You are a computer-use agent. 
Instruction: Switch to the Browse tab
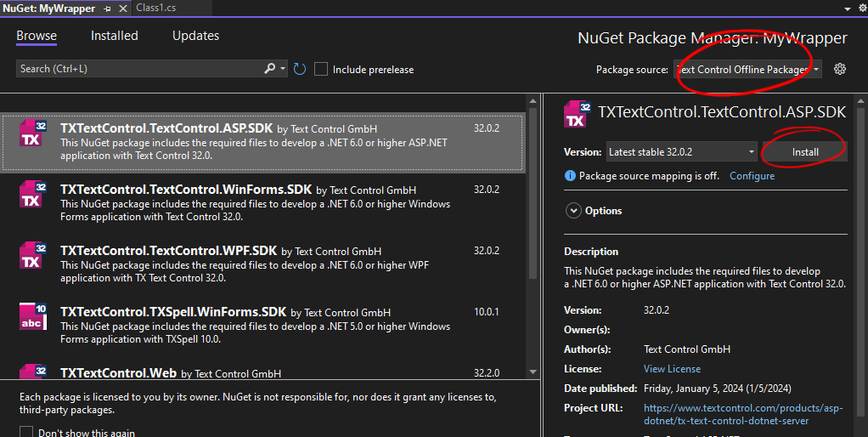click(37, 36)
